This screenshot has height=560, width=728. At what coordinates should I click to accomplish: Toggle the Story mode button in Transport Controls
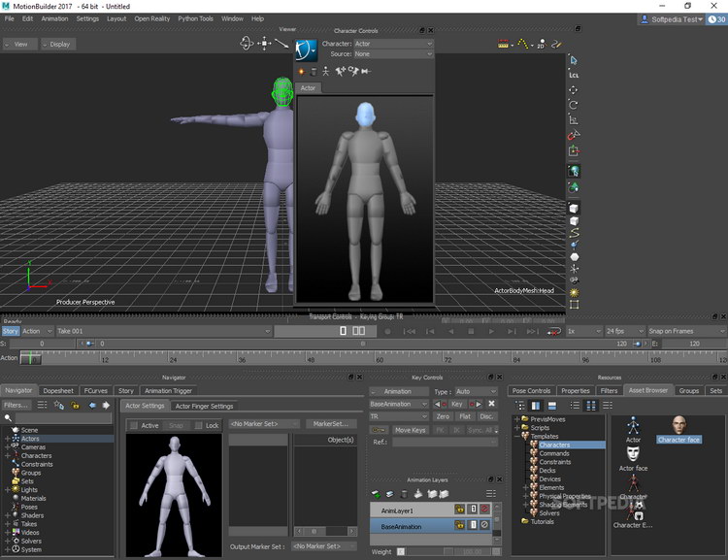pos(11,331)
